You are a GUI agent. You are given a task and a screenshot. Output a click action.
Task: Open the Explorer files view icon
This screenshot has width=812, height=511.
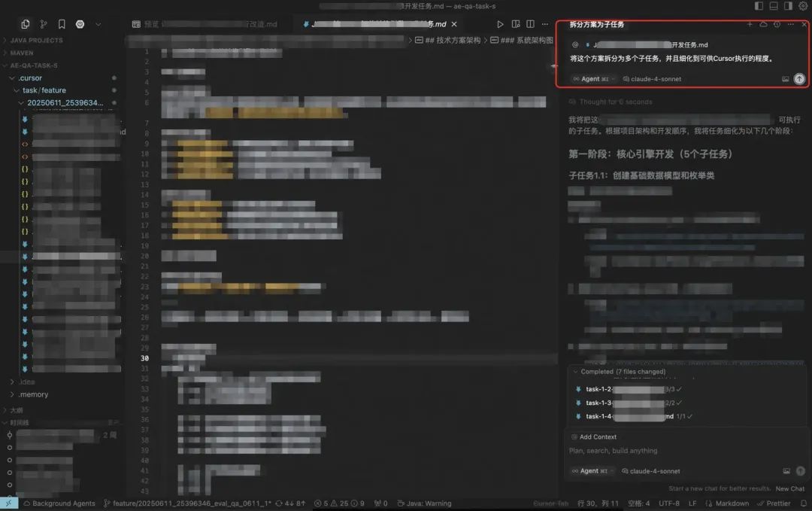point(26,24)
